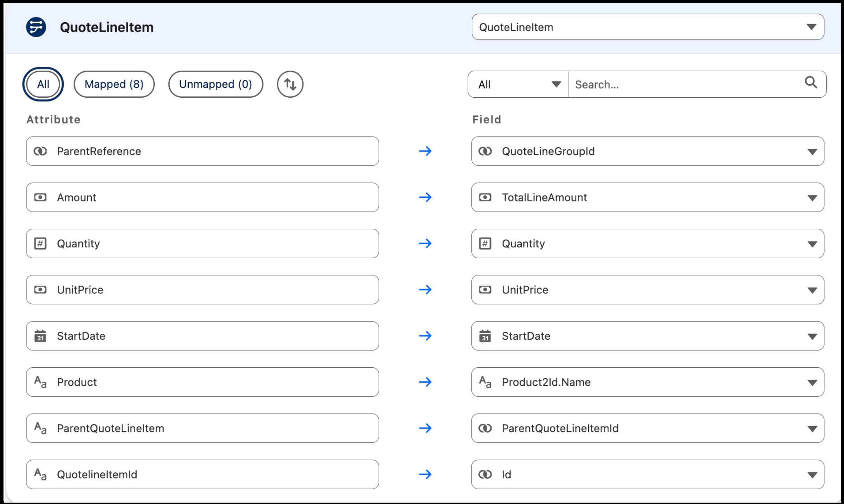The image size is (844, 504).
Task: Click the number icon in Quantity field
Action: 485,243
